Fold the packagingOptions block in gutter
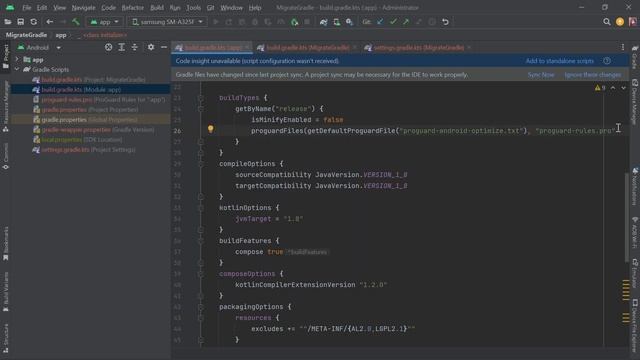The image size is (640, 360). [200, 307]
